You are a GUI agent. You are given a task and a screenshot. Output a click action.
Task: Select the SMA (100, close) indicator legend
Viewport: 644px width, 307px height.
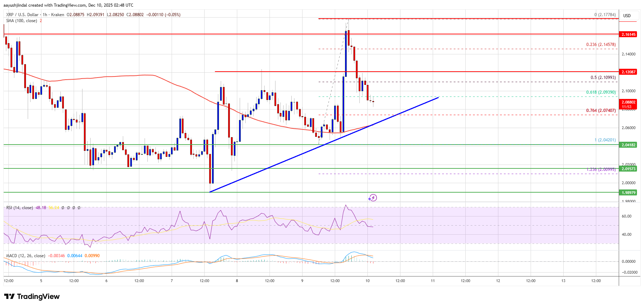click(21, 21)
